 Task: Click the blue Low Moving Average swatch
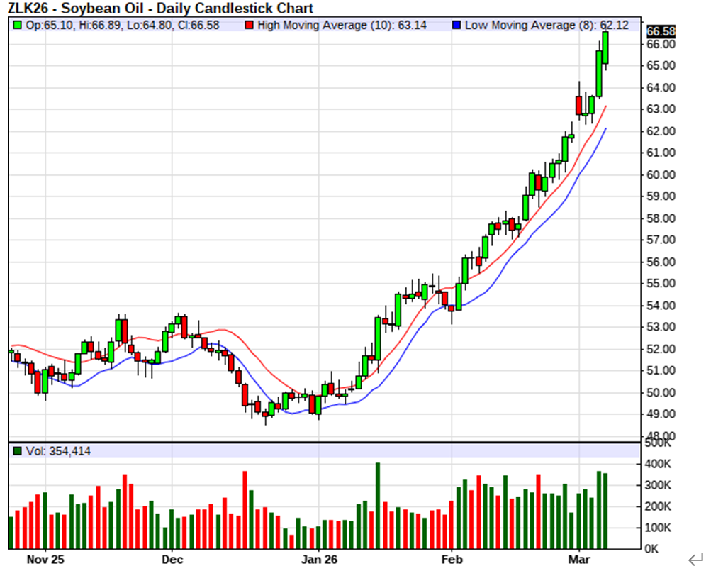tap(457, 25)
